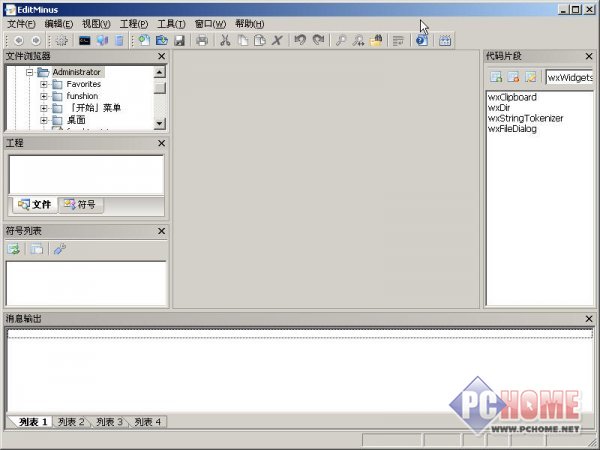600x450 pixels.
Task: Open the command console icon
Action: [84, 40]
